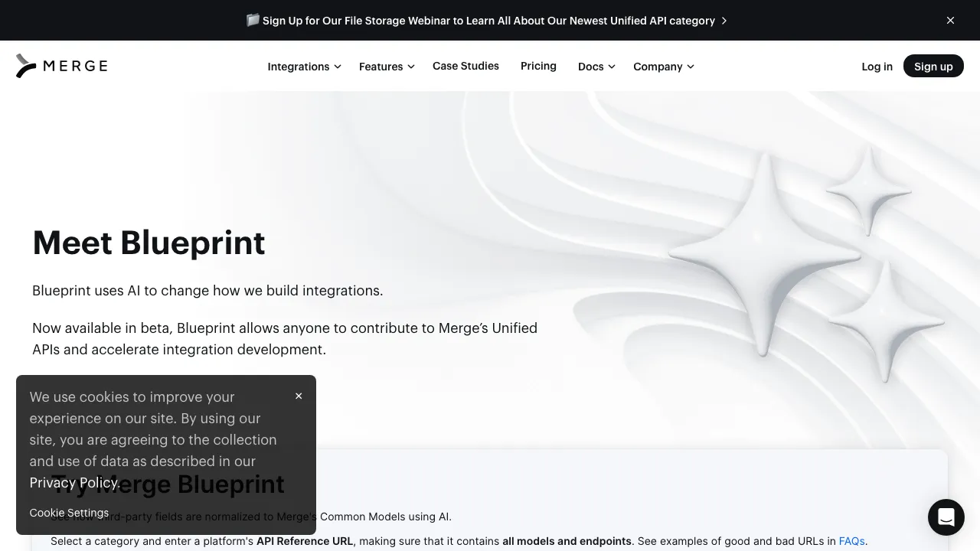The height and width of the screenshot is (551, 980).
Task: Expand the Company dropdown menu
Action: tap(664, 67)
